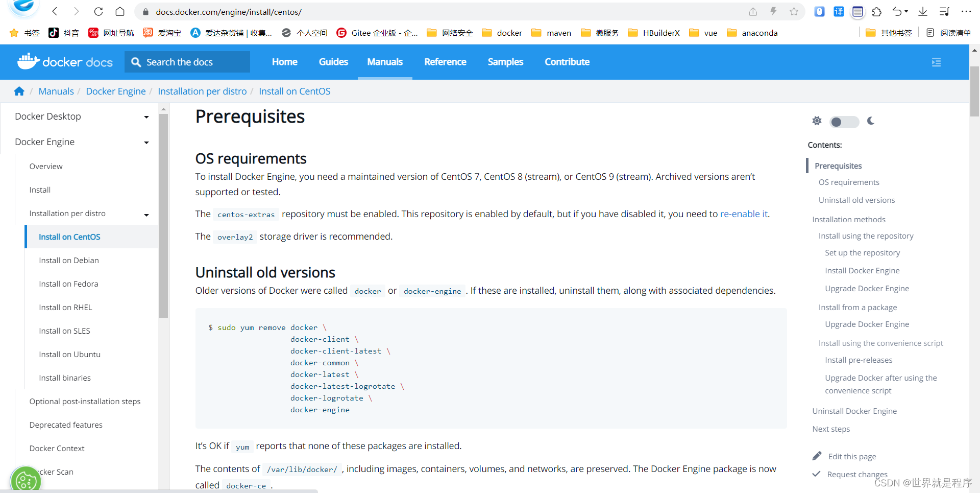
Task: Open the anaconda bookmark folder
Action: (x=752, y=33)
